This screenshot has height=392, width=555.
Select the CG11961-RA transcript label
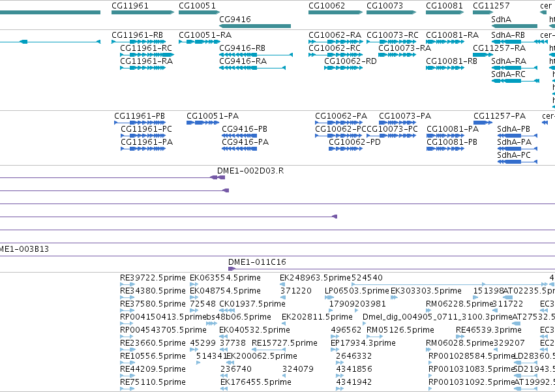tap(147, 61)
